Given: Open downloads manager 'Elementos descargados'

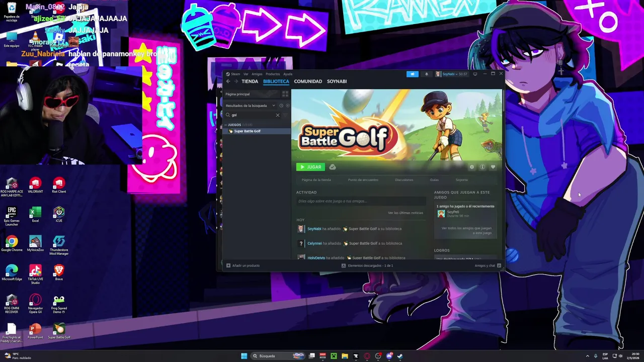Looking at the screenshot, I should (x=367, y=265).
